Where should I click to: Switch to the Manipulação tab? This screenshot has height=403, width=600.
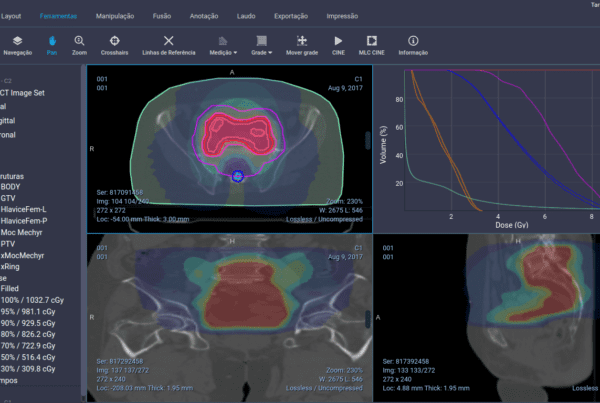click(116, 17)
